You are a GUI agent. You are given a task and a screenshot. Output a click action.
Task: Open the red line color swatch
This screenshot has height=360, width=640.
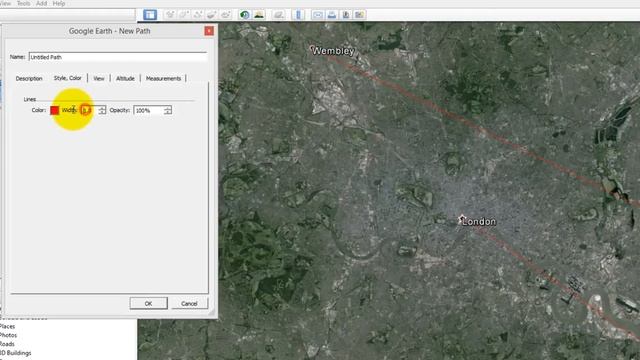[x=55, y=110]
